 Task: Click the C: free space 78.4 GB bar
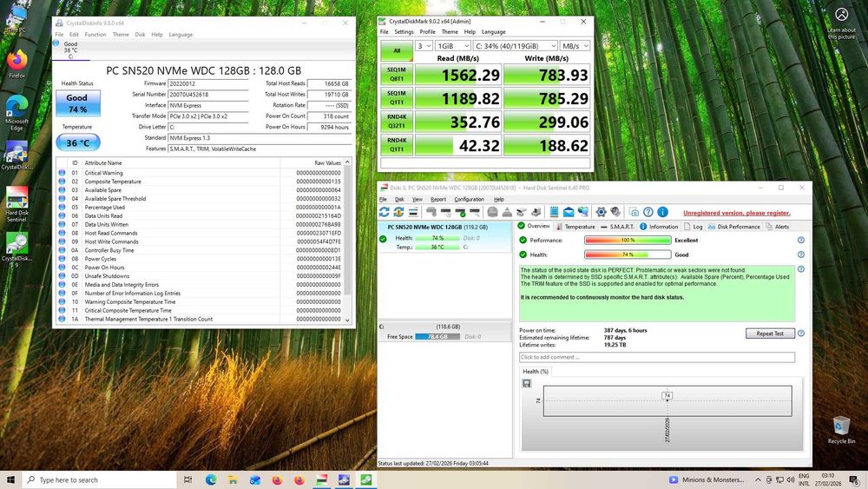(437, 337)
